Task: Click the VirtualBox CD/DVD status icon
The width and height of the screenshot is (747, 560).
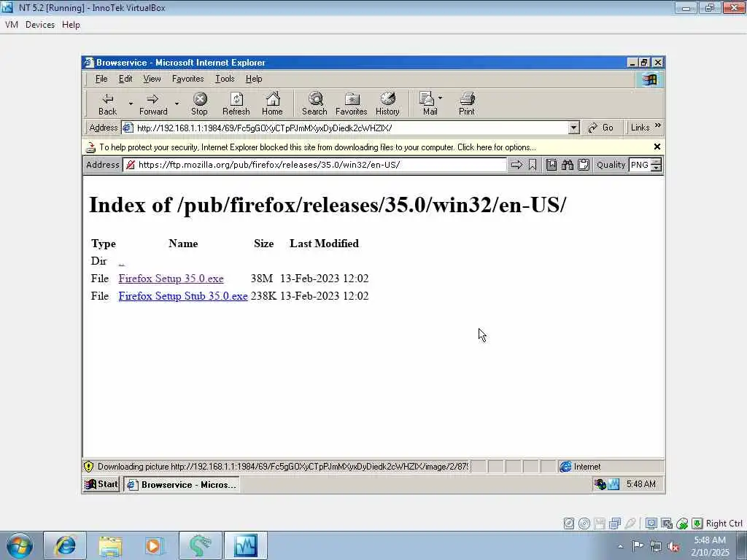Action: pyautogui.click(x=584, y=524)
